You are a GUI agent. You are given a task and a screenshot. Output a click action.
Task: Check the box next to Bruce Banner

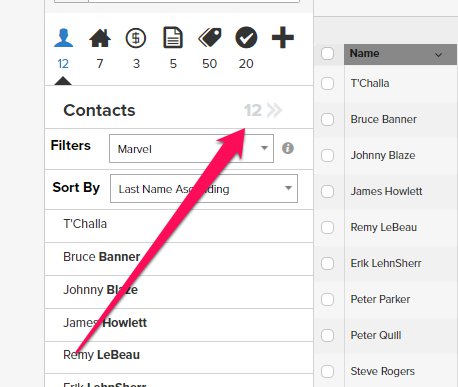(x=327, y=119)
